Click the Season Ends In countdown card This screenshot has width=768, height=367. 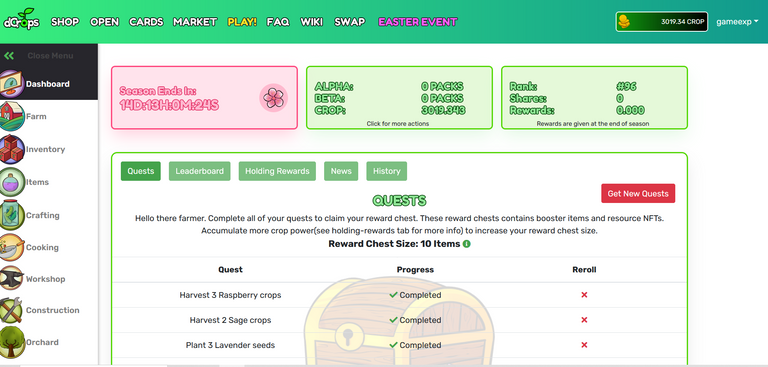204,98
